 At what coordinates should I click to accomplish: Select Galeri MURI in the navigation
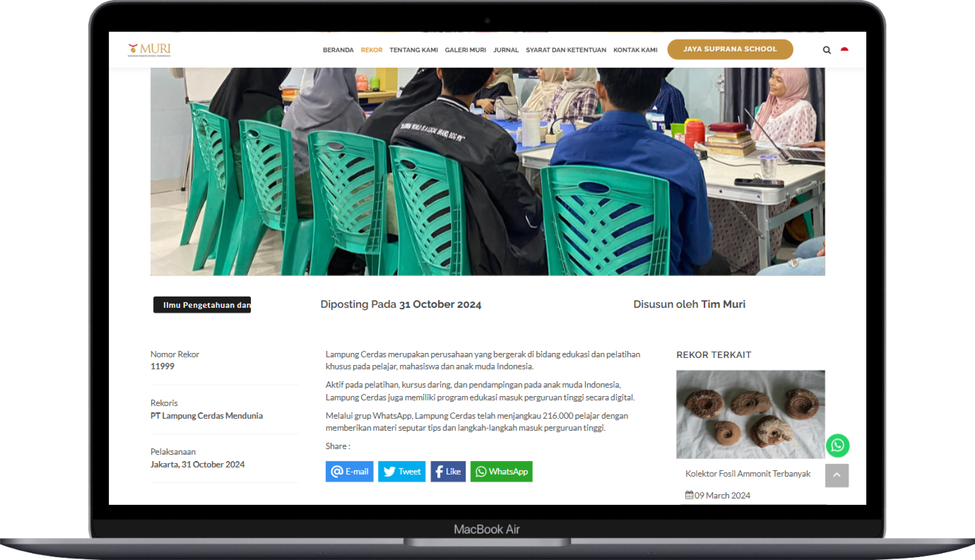click(x=465, y=50)
